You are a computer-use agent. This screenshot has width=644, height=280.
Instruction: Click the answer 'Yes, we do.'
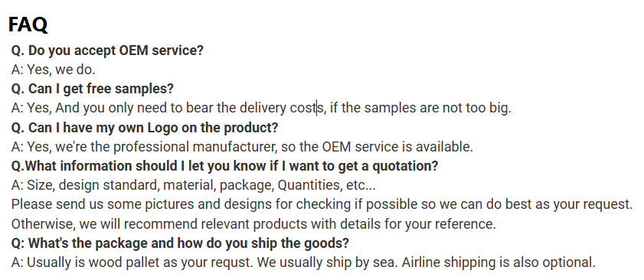[60, 70]
